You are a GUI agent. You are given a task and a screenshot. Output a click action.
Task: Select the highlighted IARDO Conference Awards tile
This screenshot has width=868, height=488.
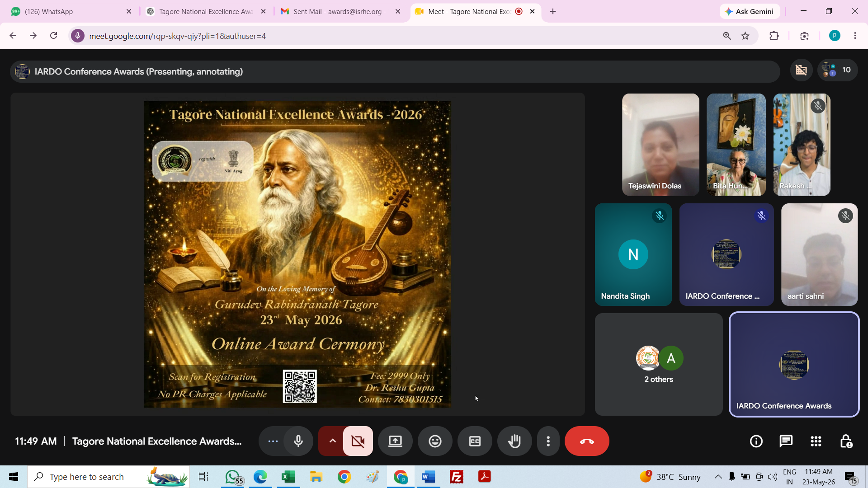pyautogui.click(x=794, y=364)
